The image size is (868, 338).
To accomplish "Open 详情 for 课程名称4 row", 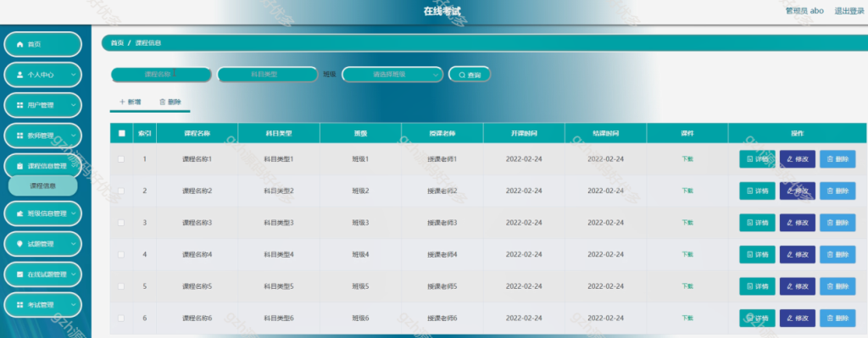I will [757, 254].
